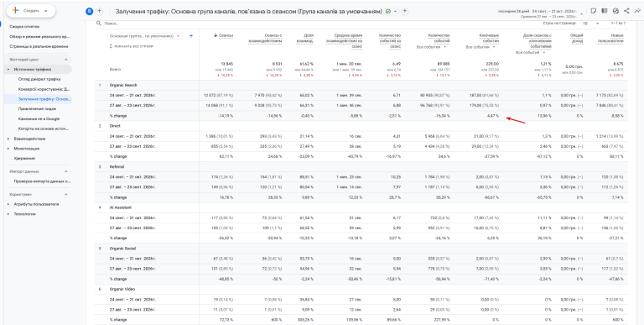The height and width of the screenshot is (325, 644).
Task: Open the primary dimension dropdown Основная группа
Action: 145,36
